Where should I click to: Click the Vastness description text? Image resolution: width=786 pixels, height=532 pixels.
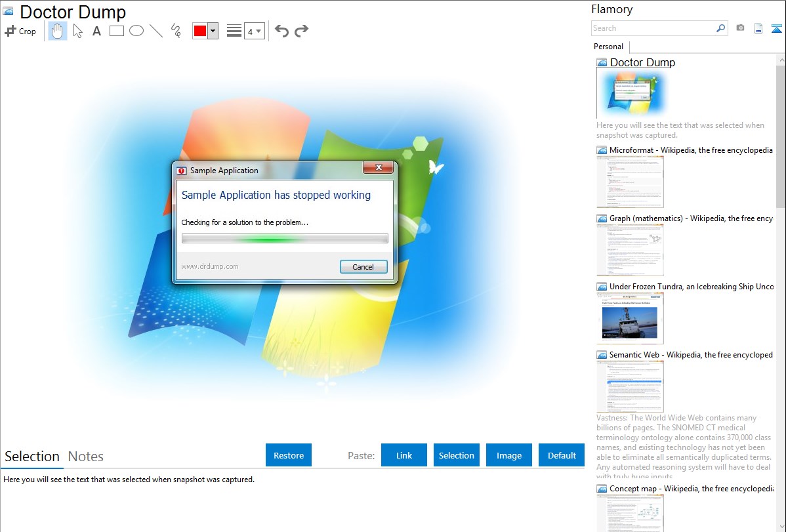point(684,447)
